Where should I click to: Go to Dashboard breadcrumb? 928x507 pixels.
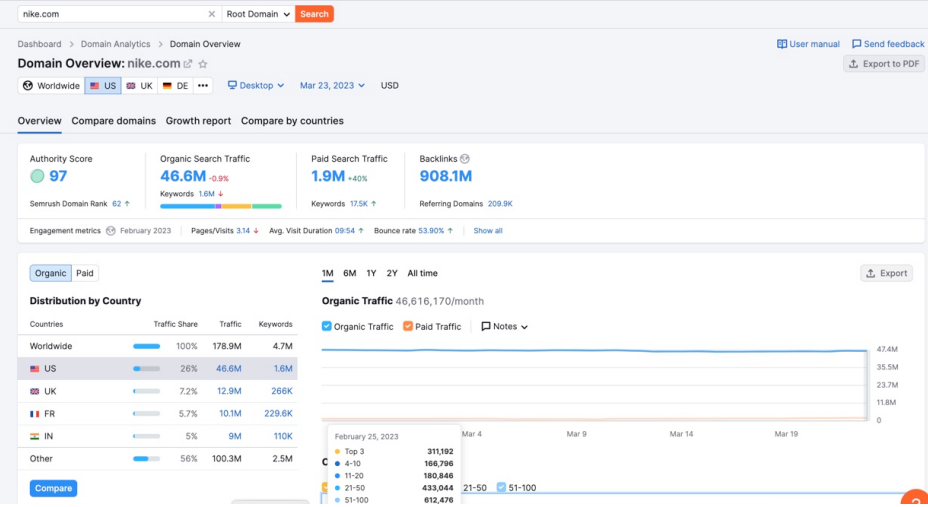(x=40, y=44)
